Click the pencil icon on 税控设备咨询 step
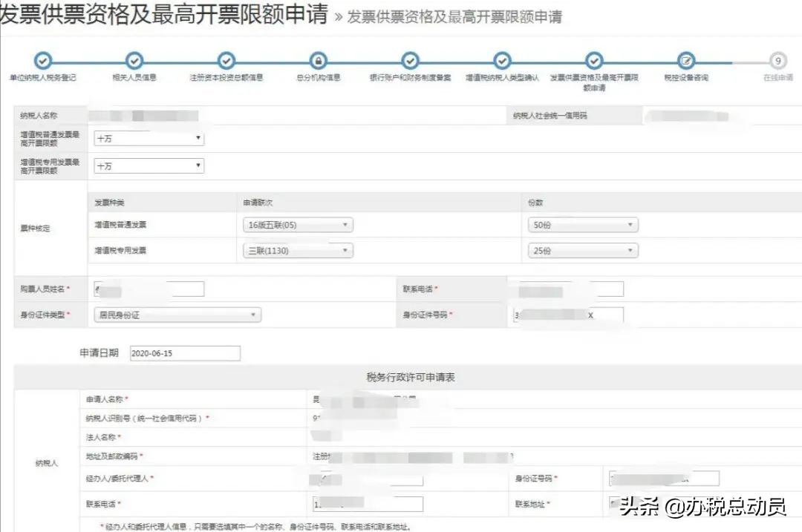 click(686, 62)
